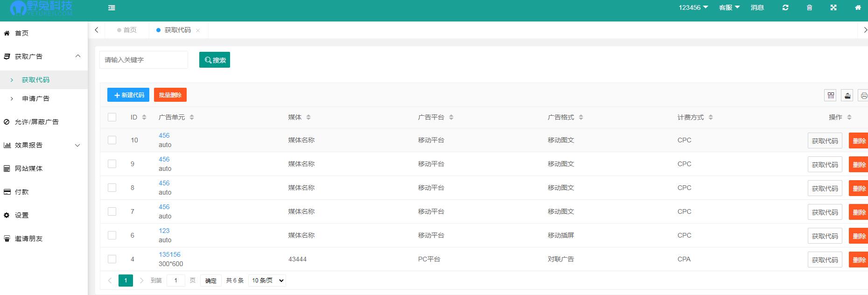This screenshot has height=295, width=868.
Task: Close the 获取代码 tab
Action: pyautogui.click(x=198, y=30)
